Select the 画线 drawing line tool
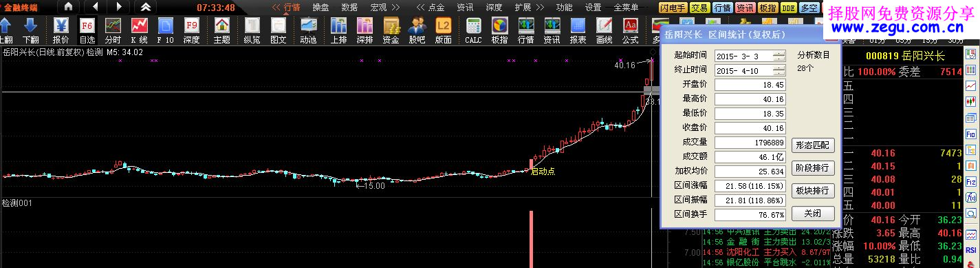The width and height of the screenshot is (980, 268). (604, 30)
